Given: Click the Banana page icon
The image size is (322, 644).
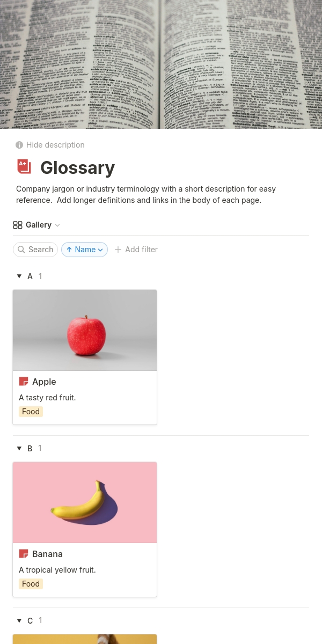Looking at the screenshot, I should [24, 554].
